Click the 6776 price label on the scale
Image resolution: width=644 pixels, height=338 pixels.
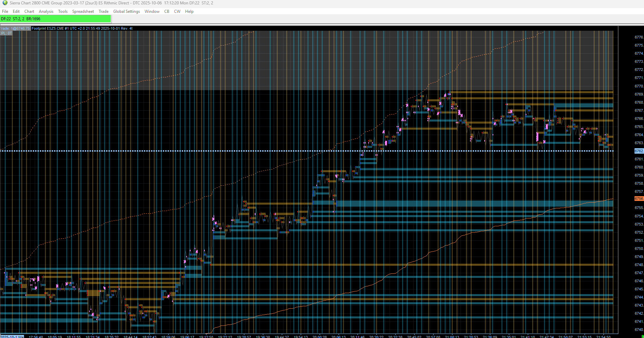pyautogui.click(x=639, y=37)
